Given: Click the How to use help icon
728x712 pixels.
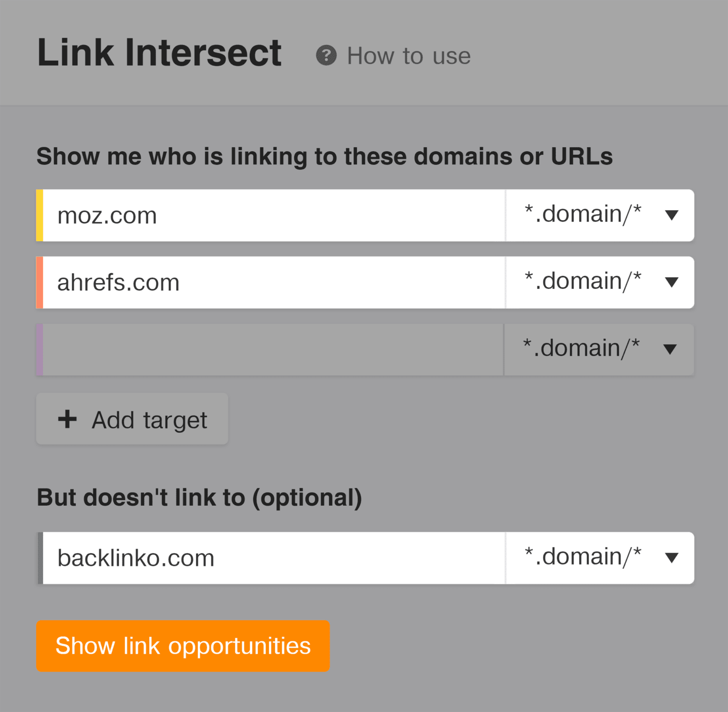Looking at the screenshot, I should click(x=327, y=56).
